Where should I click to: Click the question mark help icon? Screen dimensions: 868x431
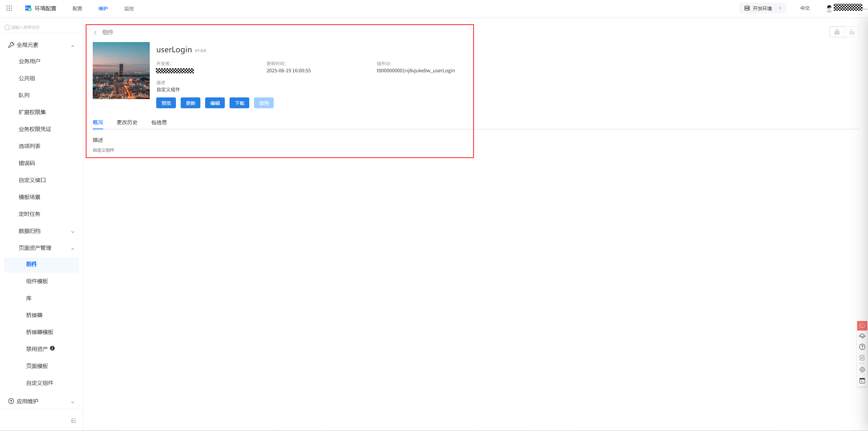862,347
